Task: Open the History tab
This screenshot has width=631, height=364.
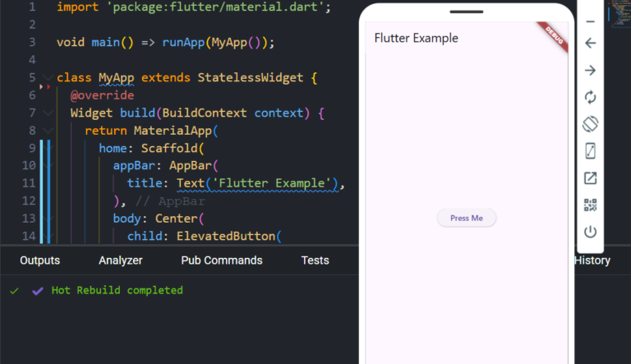Action: click(592, 260)
